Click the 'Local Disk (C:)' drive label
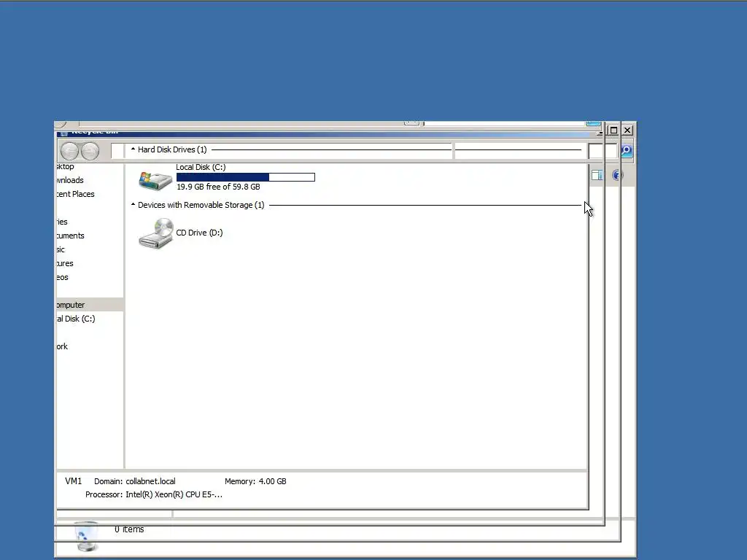Screen dimensions: 747x560 tap(201, 167)
